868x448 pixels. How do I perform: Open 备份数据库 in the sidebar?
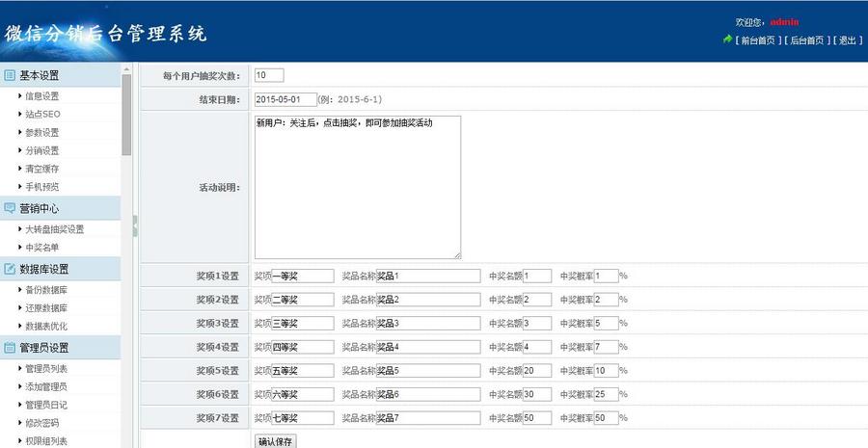[46, 290]
